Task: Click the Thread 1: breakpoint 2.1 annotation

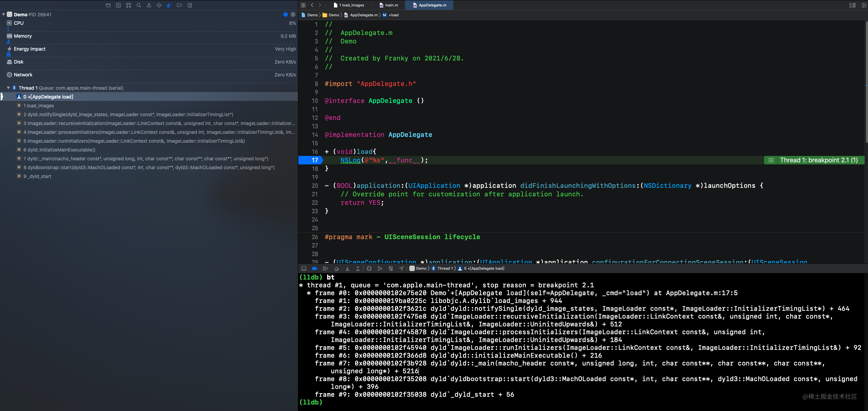Action: click(x=814, y=160)
